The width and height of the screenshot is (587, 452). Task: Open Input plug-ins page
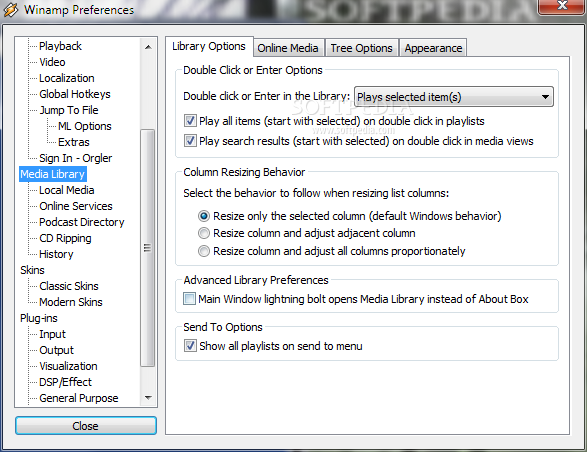(x=52, y=334)
